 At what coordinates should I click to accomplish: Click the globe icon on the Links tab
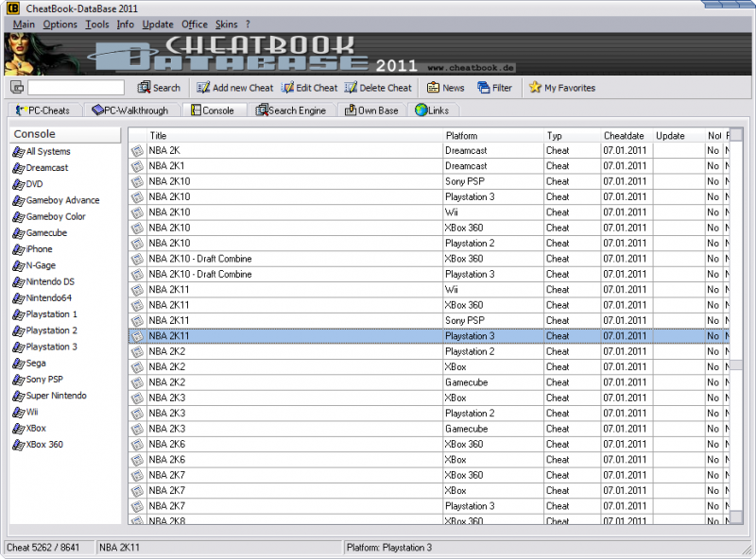tap(421, 110)
